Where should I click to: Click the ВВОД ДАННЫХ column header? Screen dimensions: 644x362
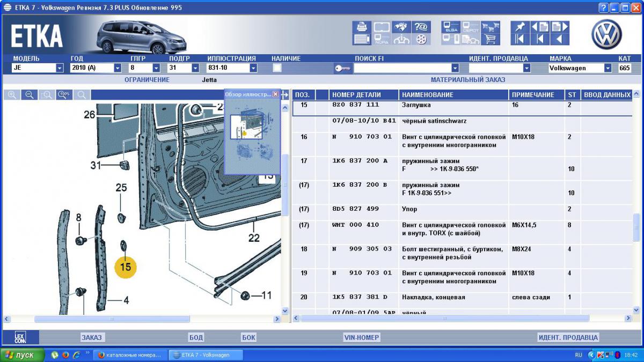click(606, 95)
